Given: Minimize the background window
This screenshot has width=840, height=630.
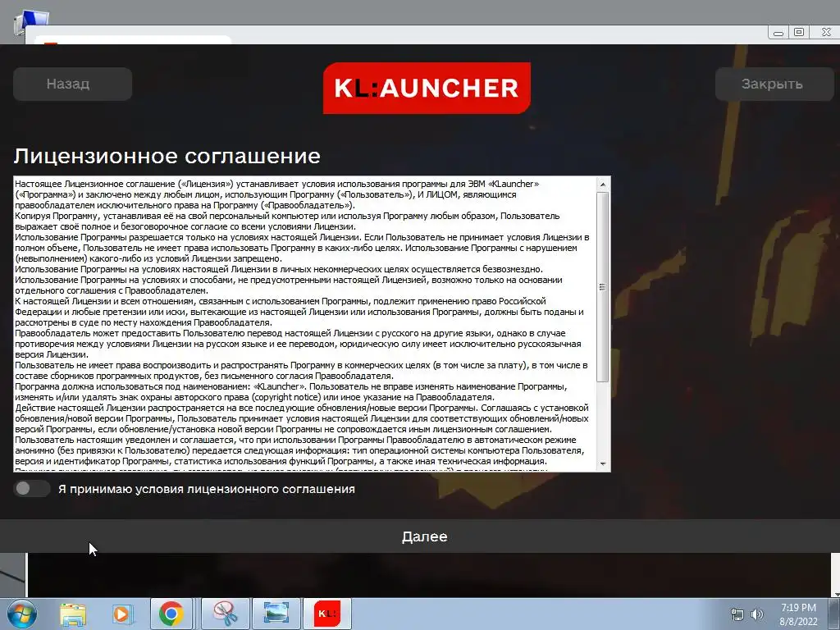Looking at the screenshot, I should click(x=778, y=33).
